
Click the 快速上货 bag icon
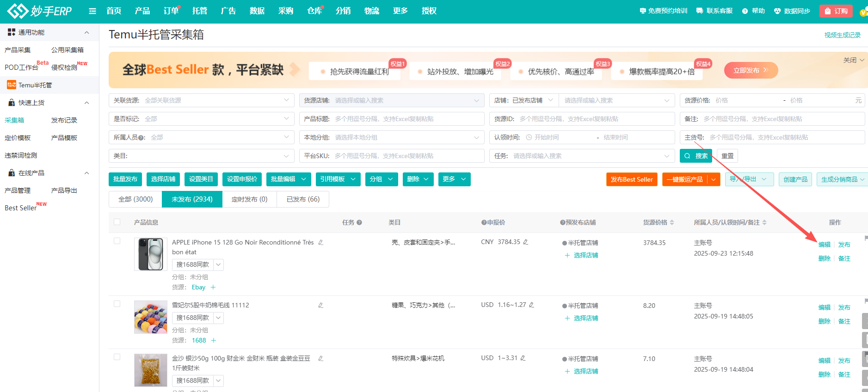tap(12, 103)
